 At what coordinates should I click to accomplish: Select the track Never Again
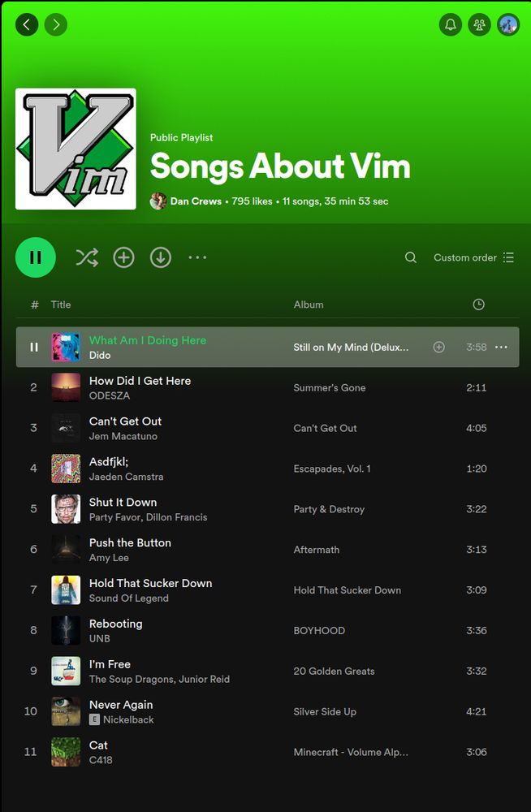121,705
